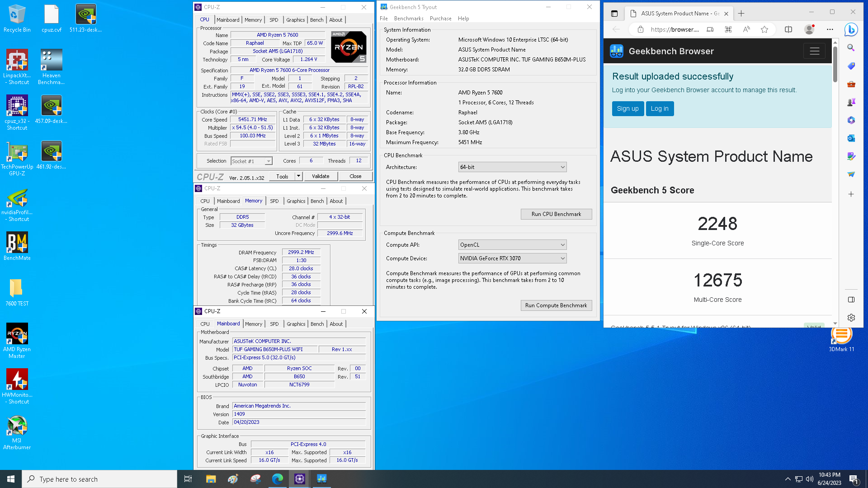Launch MSI Afterburner desktop icon
This screenshot has width=868, height=488.
(17, 432)
